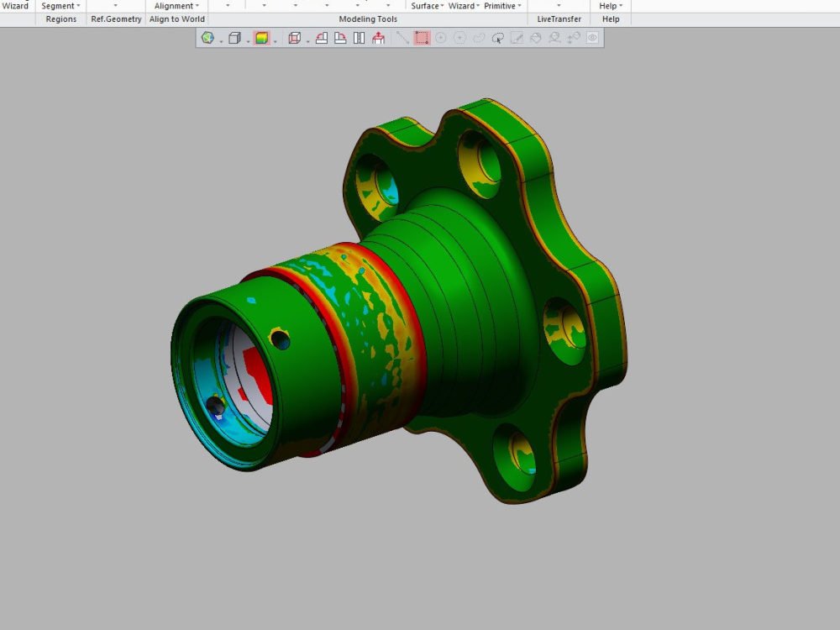This screenshot has height=630, width=840.
Task: Select the circle selection mode icon
Action: pos(441,38)
